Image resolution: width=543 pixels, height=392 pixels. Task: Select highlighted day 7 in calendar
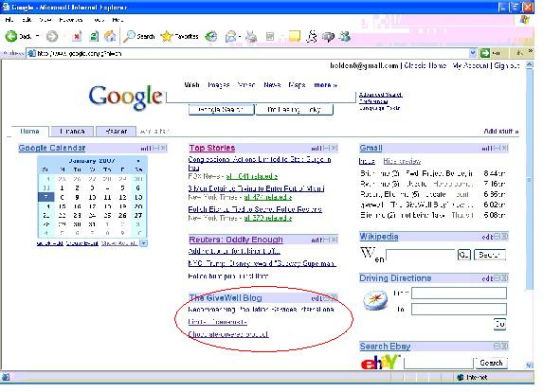pyautogui.click(x=46, y=197)
